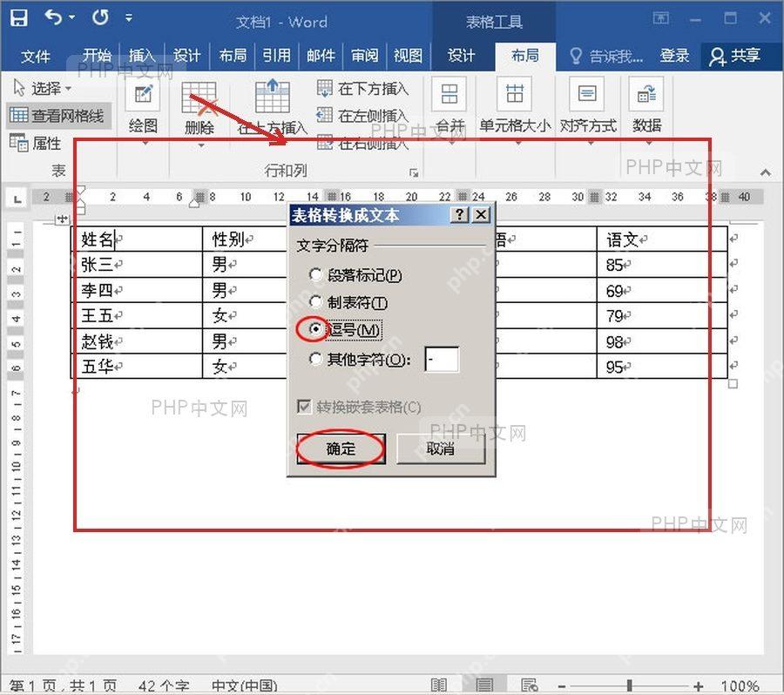Viewport: 784px width, 695px height.
Task: Switch to the 审阅 ribbon tab
Action: pos(364,55)
